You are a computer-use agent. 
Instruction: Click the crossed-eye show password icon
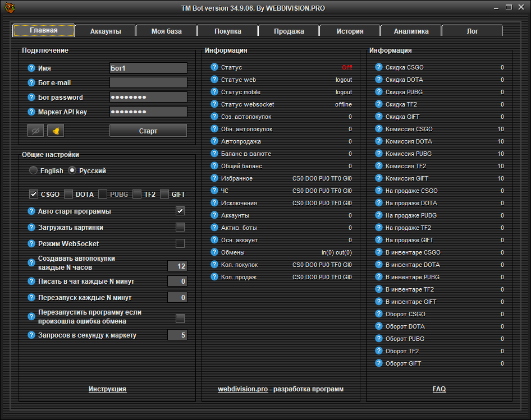[35, 131]
